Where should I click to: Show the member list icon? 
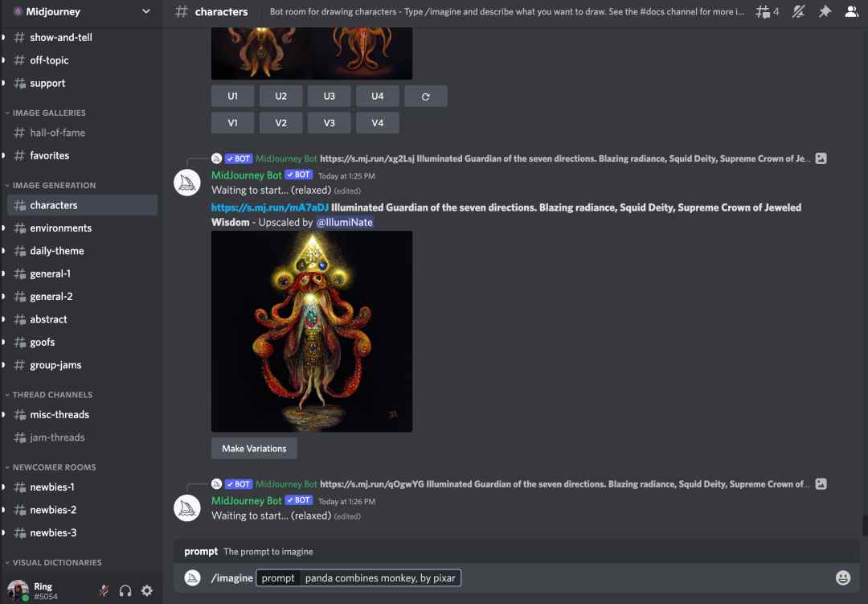(x=851, y=12)
